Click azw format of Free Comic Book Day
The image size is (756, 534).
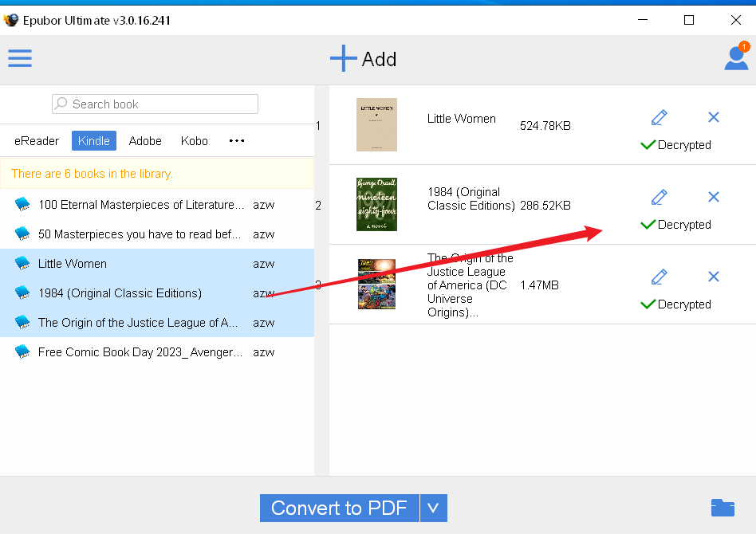pos(264,352)
